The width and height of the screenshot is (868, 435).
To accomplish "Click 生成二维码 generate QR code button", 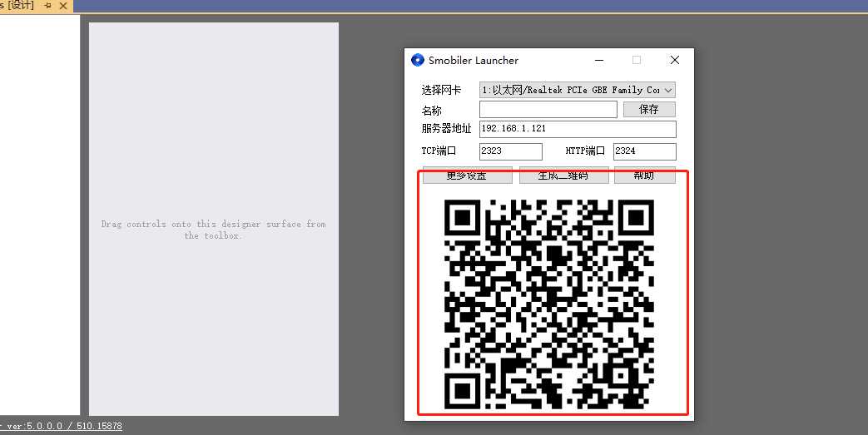I will click(563, 175).
